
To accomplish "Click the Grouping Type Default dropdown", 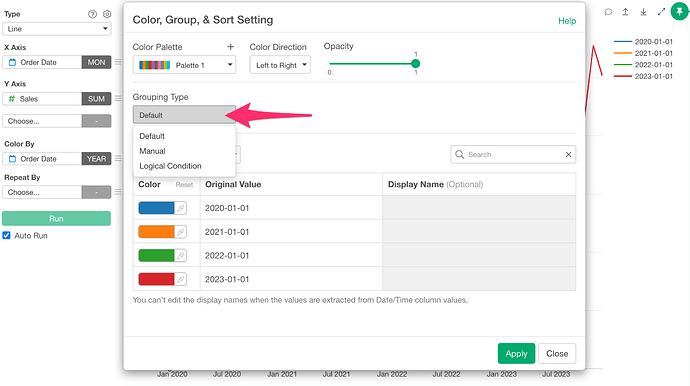I will coord(184,115).
